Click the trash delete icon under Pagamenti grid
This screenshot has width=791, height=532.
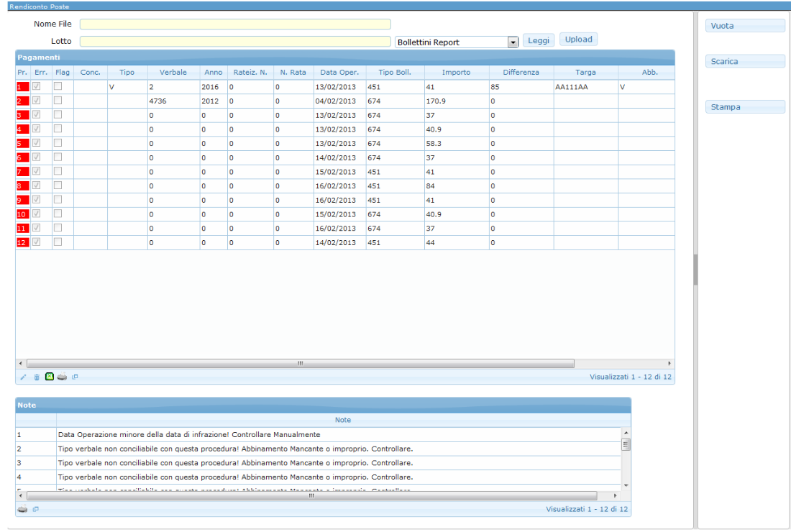coord(37,377)
